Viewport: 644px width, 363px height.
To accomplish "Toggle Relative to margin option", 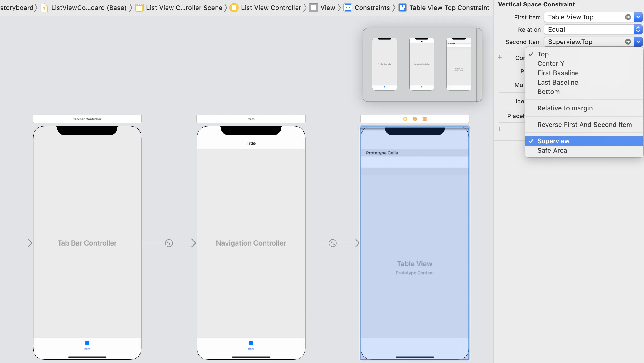I will click(565, 108).
